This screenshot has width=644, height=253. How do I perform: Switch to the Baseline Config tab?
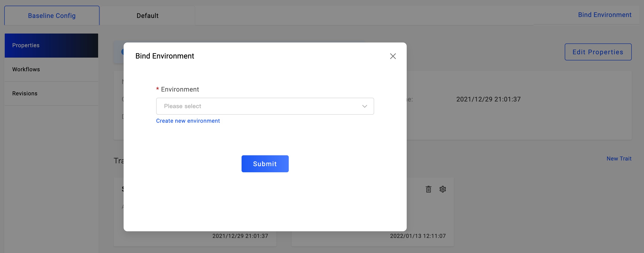click(x=52, y=16)
